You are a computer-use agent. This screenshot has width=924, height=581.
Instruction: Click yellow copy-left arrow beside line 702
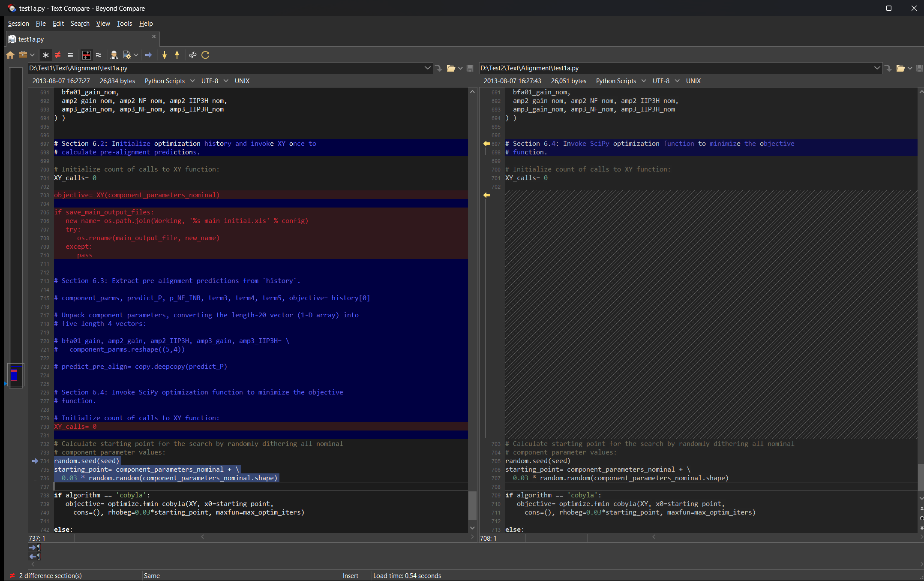click(x=486, y=195)
